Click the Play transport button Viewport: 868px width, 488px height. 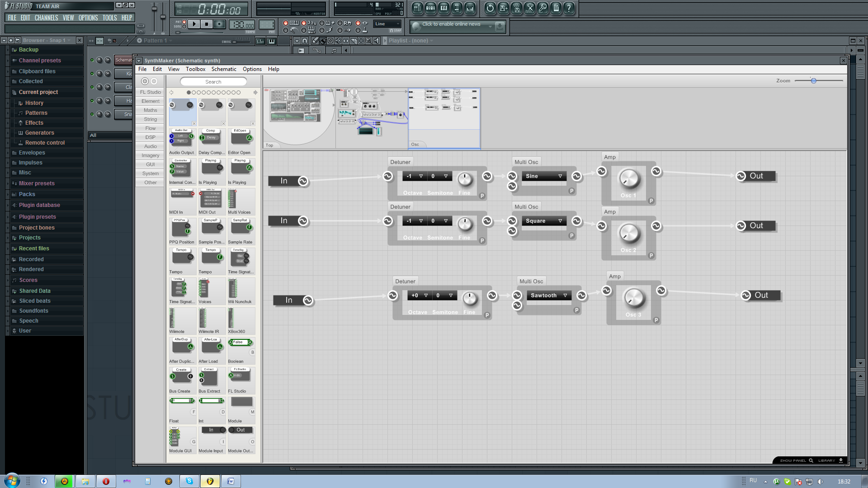(x=193, y=24)
